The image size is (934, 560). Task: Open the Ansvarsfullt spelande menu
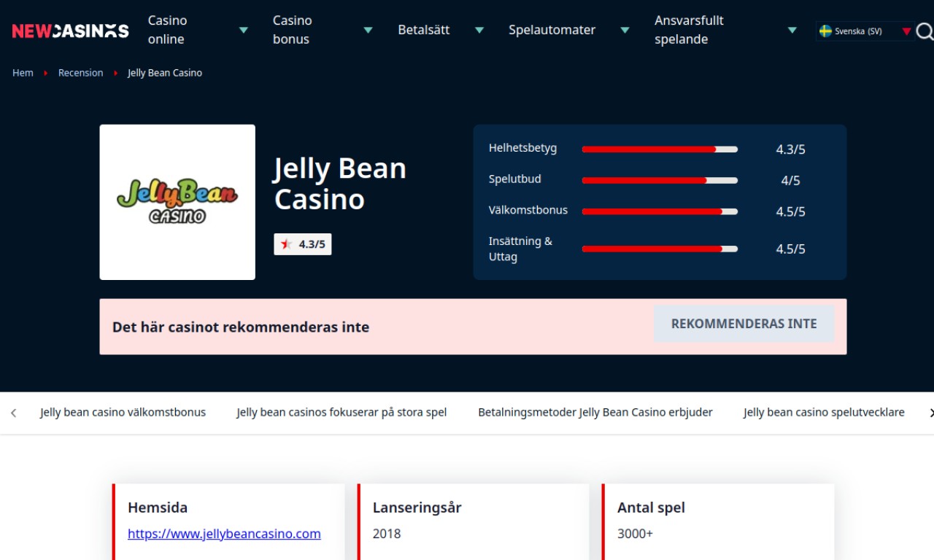tap(689, 30)
